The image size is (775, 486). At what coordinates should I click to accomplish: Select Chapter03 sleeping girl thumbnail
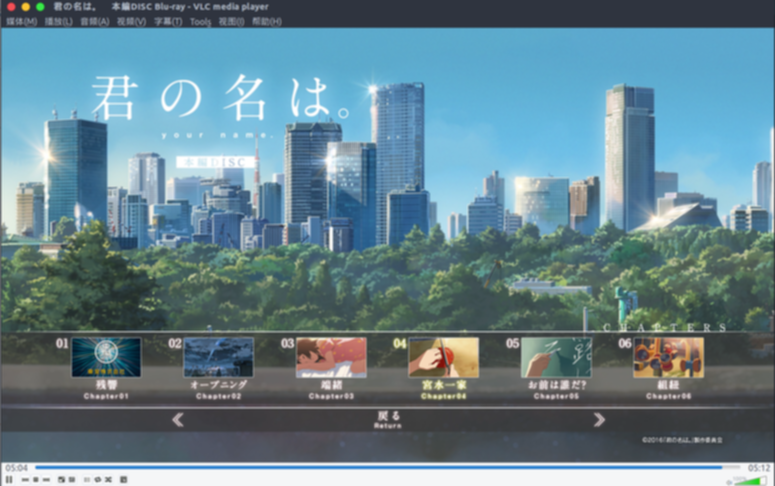pyautogui.click(x=331, y=357)
